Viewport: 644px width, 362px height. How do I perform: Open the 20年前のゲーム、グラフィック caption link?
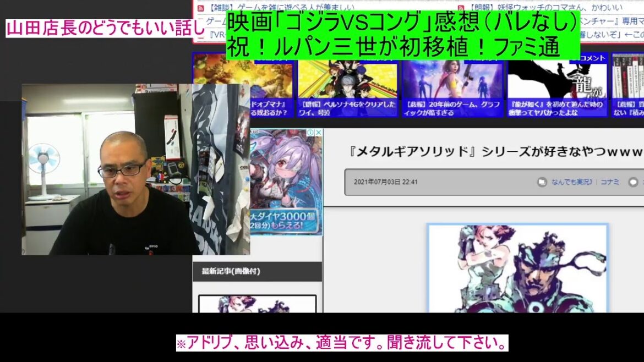tap(452, 108)
